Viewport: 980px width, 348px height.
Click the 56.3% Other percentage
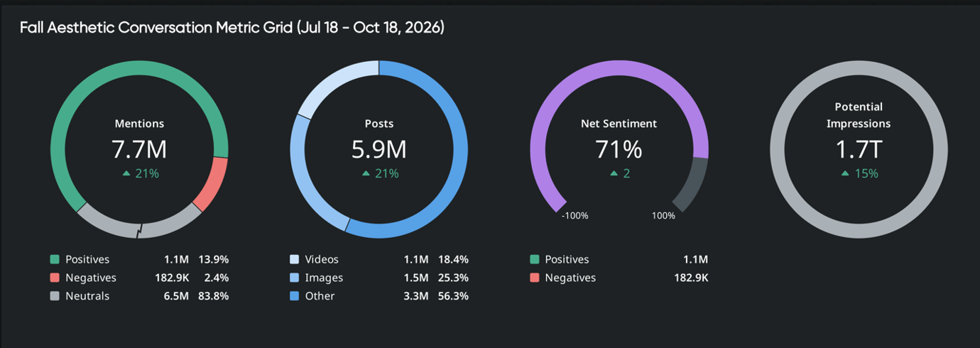[453, 296]
